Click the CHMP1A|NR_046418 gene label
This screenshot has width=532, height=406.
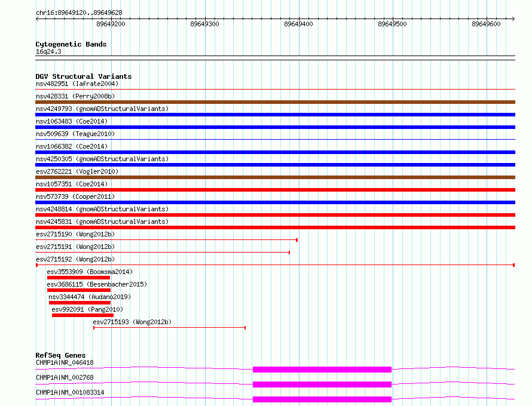point(65,362)
